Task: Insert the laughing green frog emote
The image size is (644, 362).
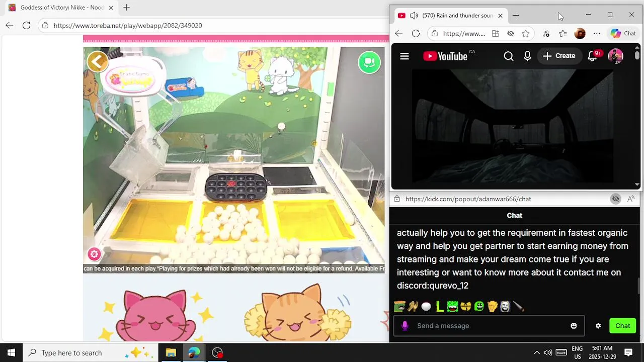Action: [452, 306]
